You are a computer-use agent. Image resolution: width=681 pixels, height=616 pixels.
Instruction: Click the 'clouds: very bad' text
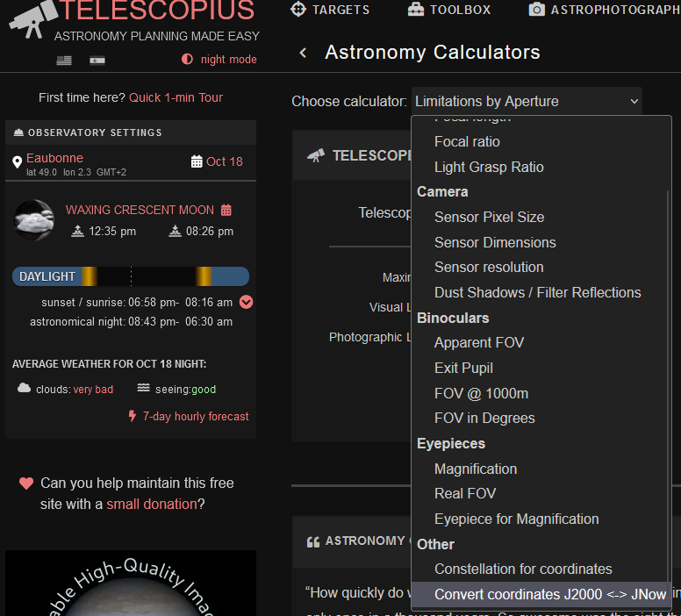pos(75,390)
